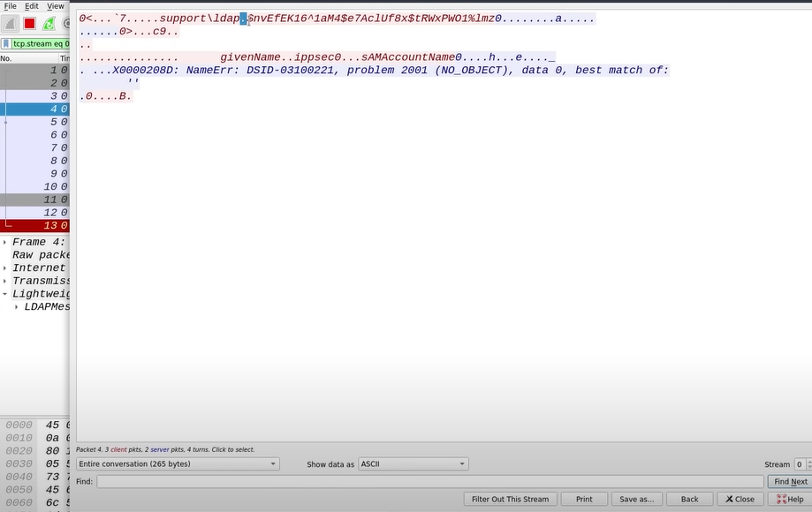Click the Packet 4 status hint text
The image size is (812, 512).
click(x=165, y=449)
